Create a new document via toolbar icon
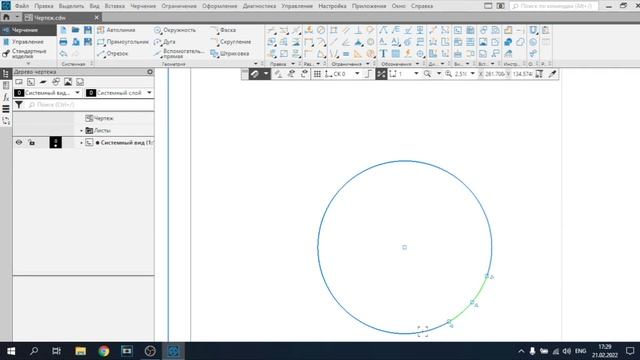The image size is (640, 360). pyautogui.click(x=63, y=30)
